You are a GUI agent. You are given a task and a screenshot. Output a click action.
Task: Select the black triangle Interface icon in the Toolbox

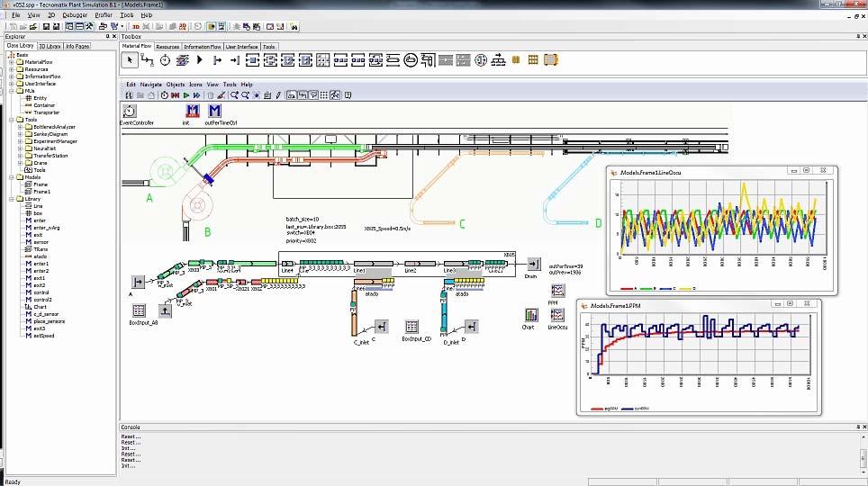click(200, 59)
